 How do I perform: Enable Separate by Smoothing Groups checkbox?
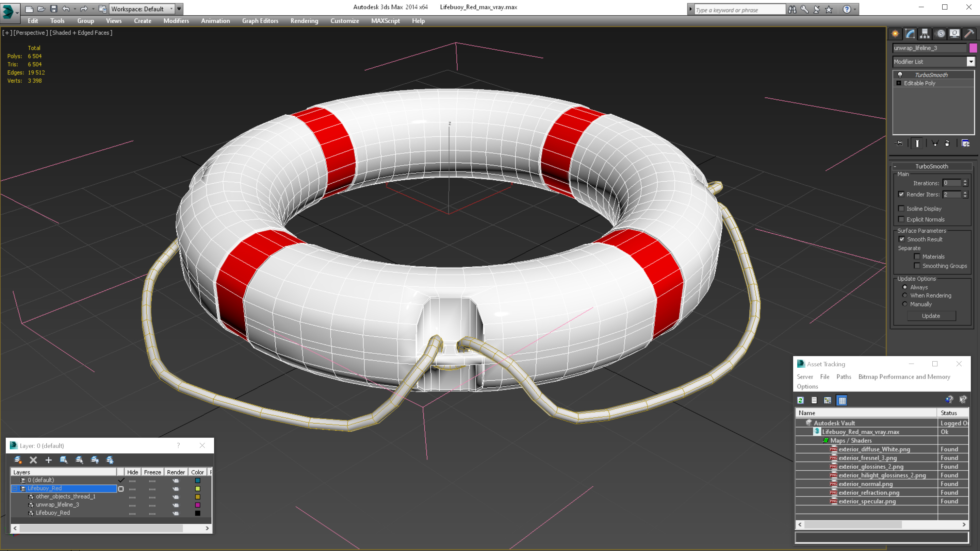(917, 266)
